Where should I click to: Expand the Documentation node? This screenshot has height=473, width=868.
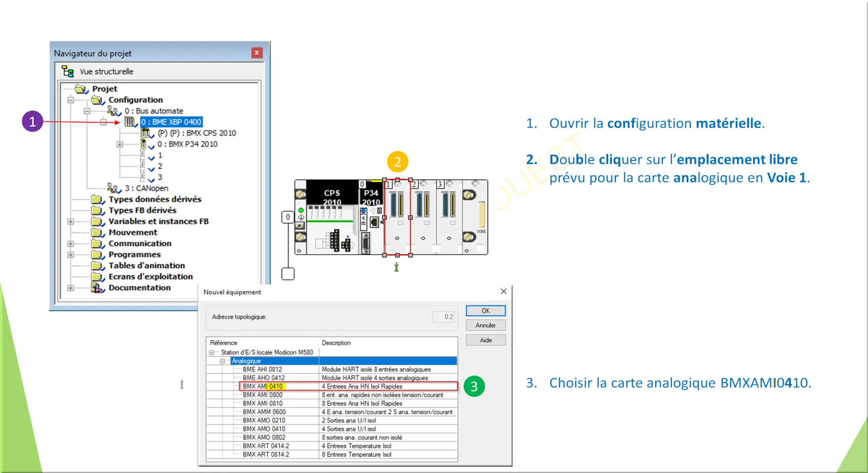click(70, 288)
